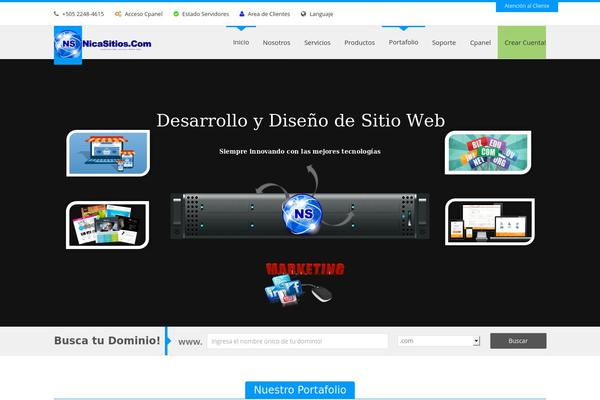Check the Estado Servidores link

[x=205, y=14]
